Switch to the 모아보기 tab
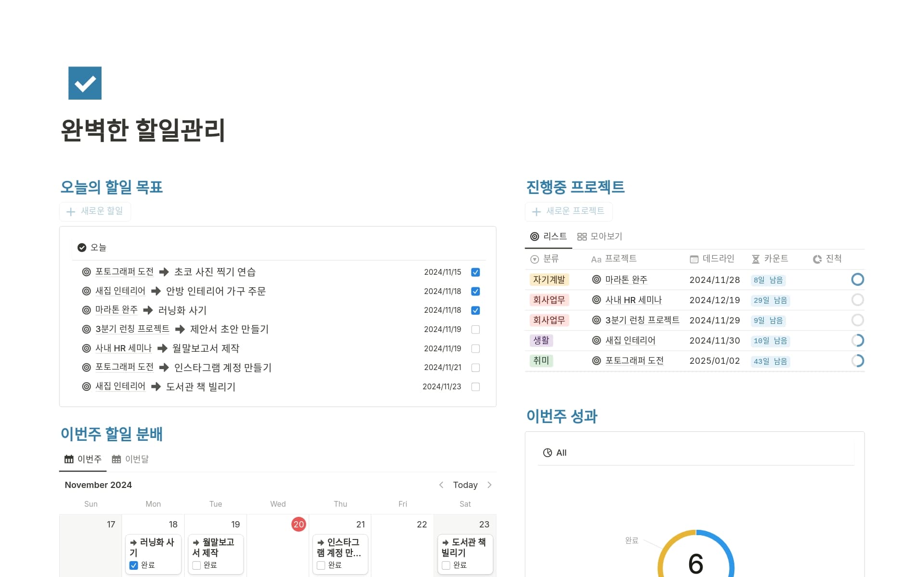 (x=600, y=236)
